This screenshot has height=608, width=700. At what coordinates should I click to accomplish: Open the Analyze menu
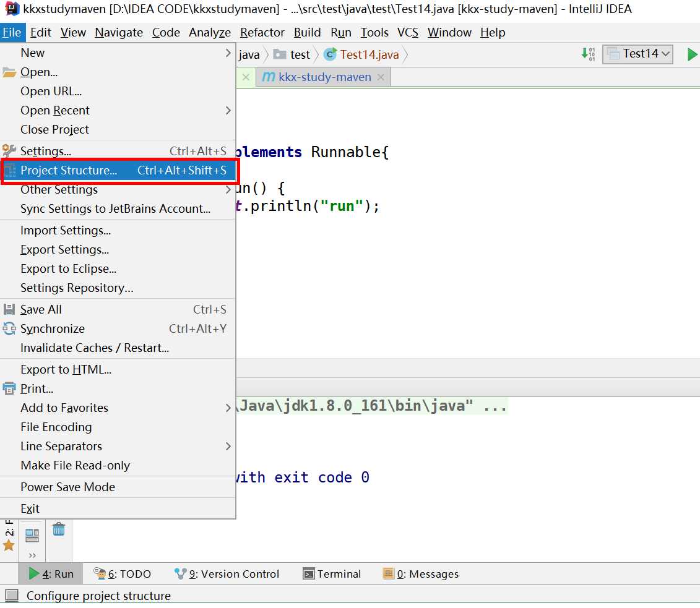(210, 33)
